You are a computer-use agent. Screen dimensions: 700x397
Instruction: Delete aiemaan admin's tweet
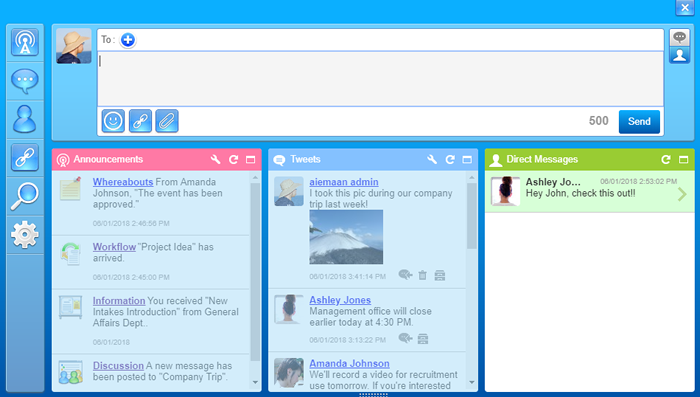coord(423,275)
